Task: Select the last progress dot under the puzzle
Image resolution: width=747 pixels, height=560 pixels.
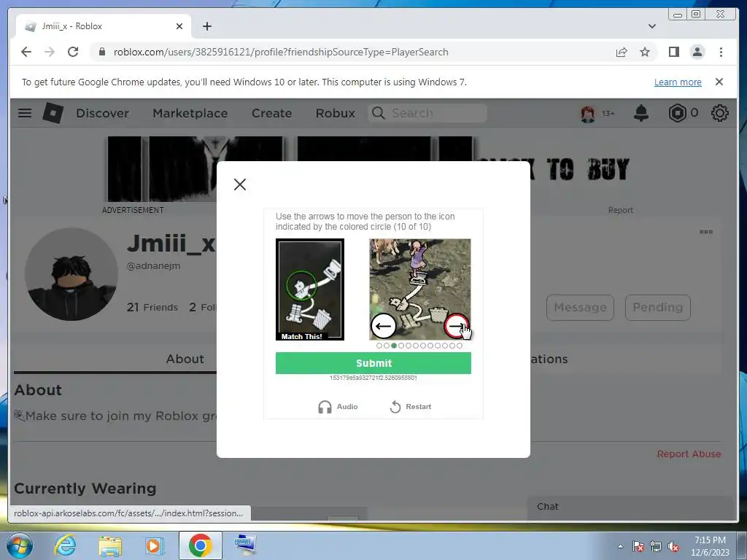Action: click(460, 346)
